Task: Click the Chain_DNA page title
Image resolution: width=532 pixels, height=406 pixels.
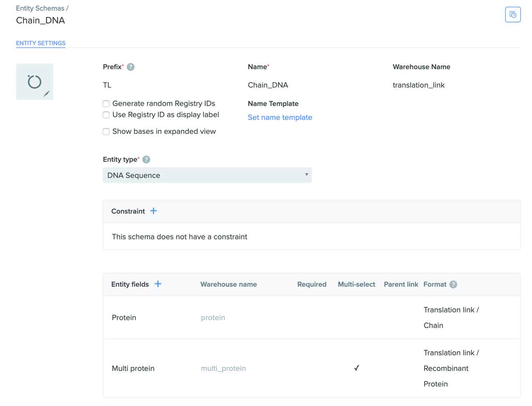Action: [40, 20]
